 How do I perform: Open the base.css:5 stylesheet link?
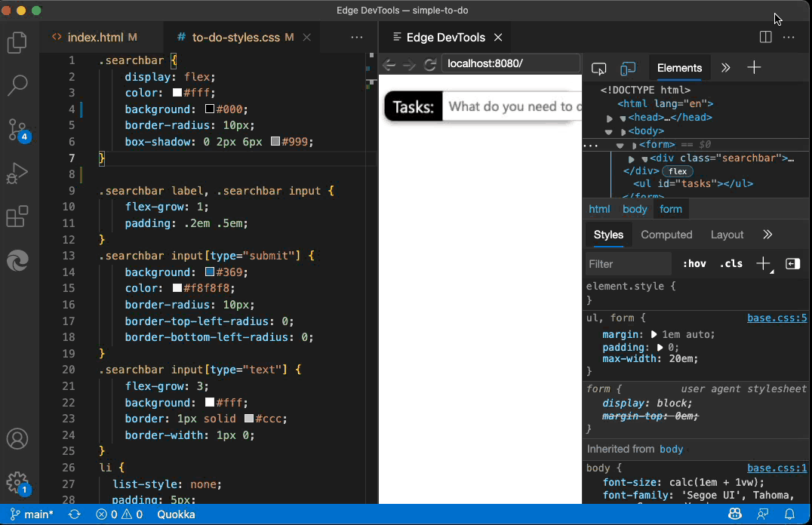[x=777, y=318]
